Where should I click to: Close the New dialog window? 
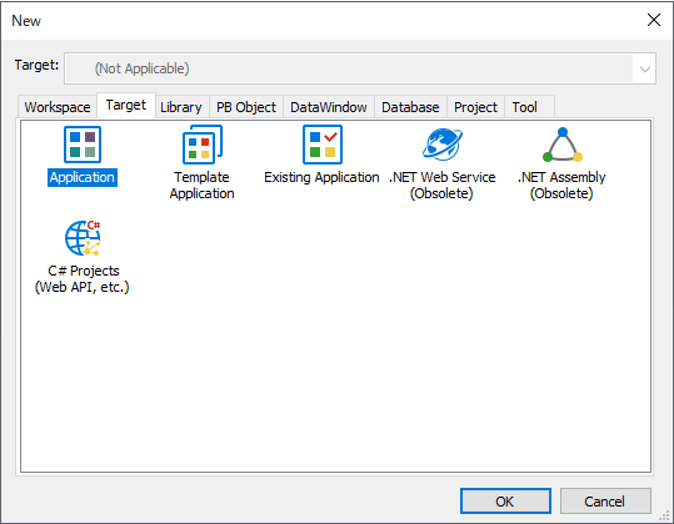point(654,20)
